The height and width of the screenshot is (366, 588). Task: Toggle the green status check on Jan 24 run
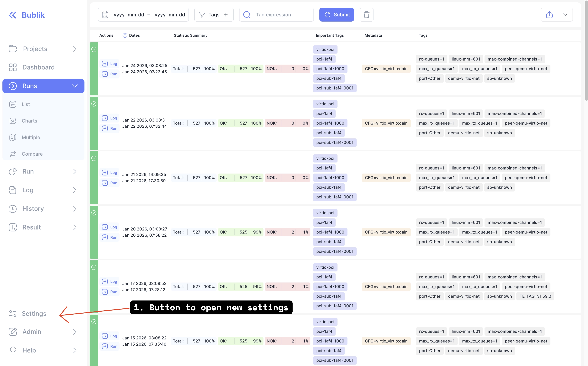click(94, 50)
